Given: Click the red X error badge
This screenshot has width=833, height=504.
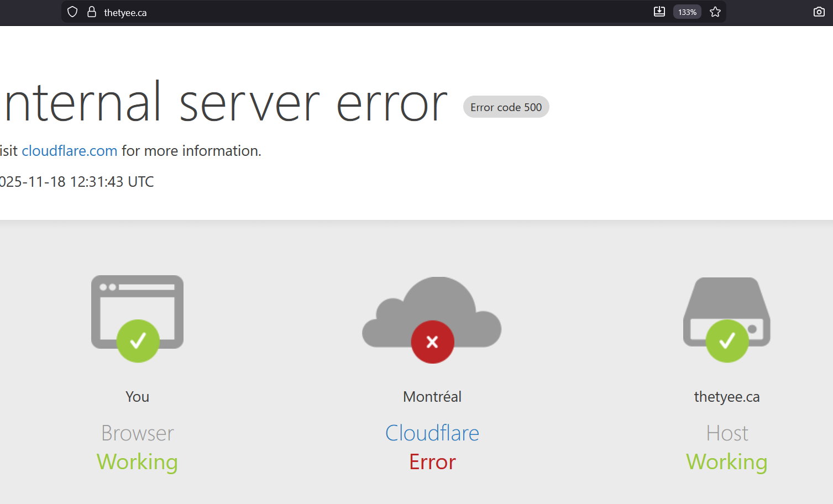Looking at the screenshot, I should (432, 342).
